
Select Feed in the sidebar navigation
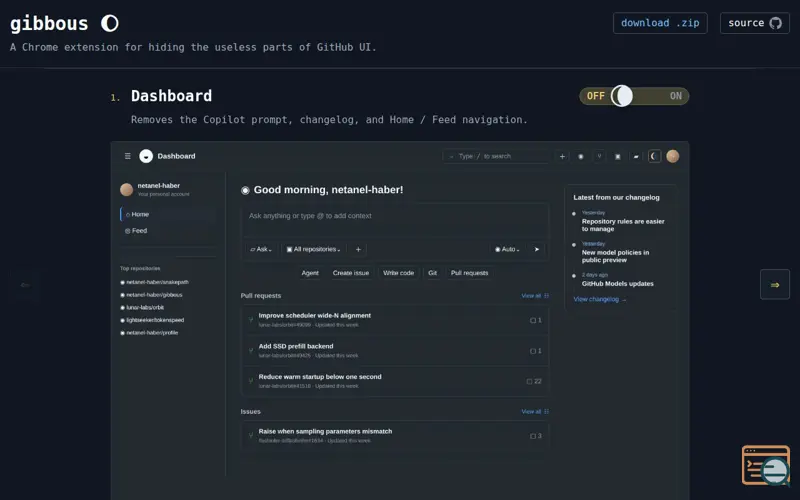[167, 231]
